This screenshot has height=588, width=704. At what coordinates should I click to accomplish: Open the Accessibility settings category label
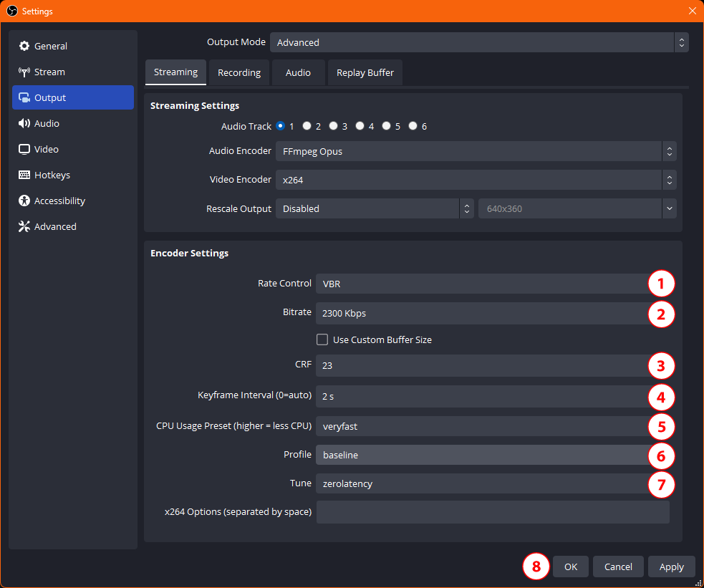pos(59,201)
